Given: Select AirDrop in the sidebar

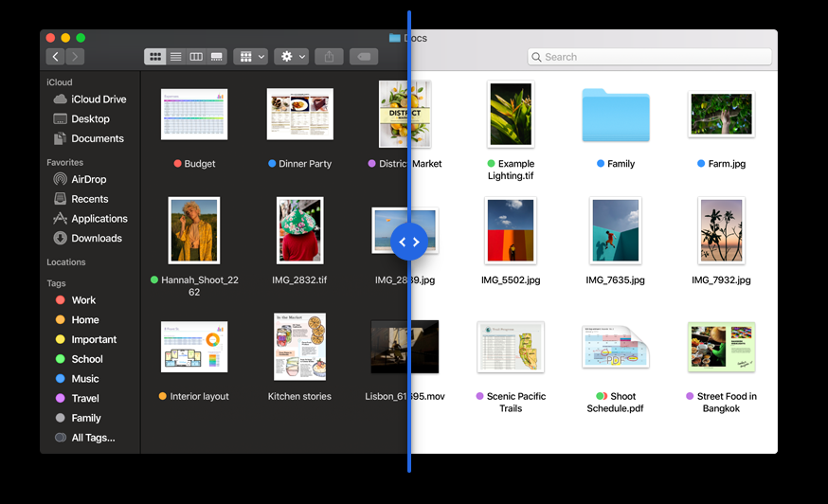Looking at the screenshot, I should pos(88,179).
